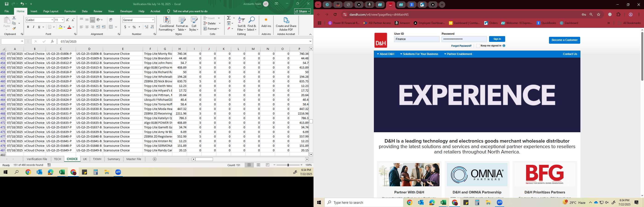Switch to the Master File sheet tab
644x207 pixels.
click(134, 159)
